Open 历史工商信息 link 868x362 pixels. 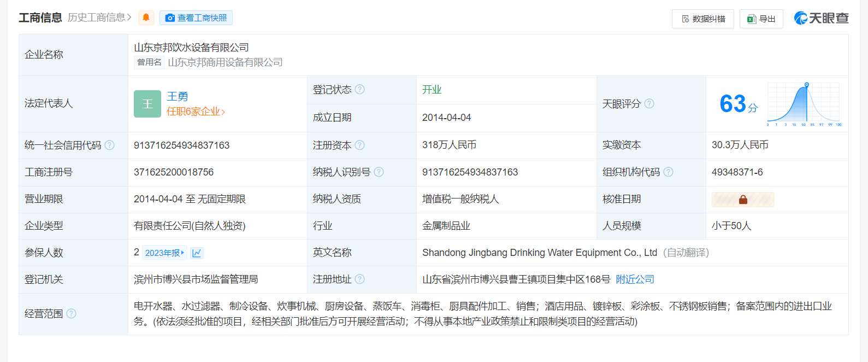click(x=99, y=17)
